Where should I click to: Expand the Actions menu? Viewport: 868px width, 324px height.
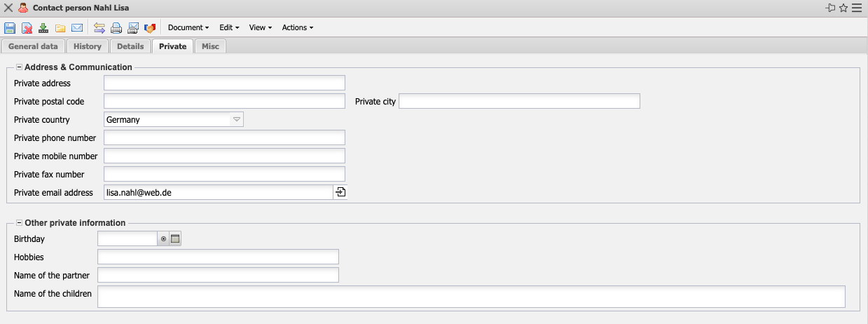pyautogui.click(x=297, y=28)
